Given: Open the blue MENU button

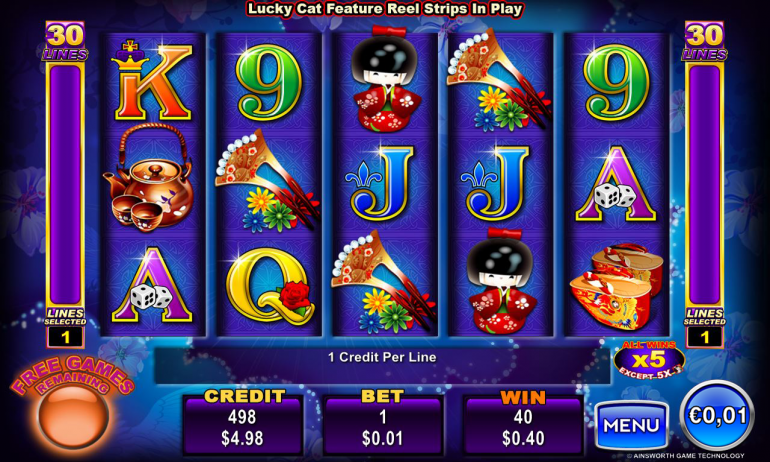Looking at the screenshot, I should tap(632, 425).
